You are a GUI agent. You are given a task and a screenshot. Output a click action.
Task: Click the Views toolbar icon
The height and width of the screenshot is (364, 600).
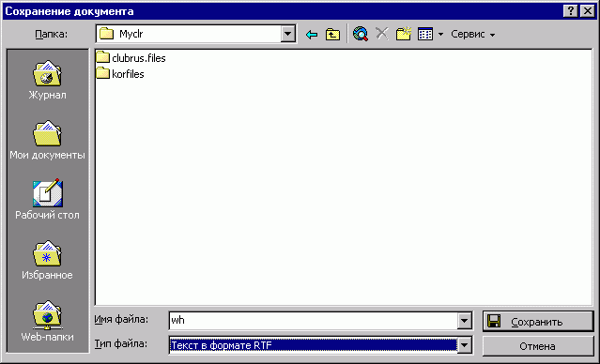(425, 35)
